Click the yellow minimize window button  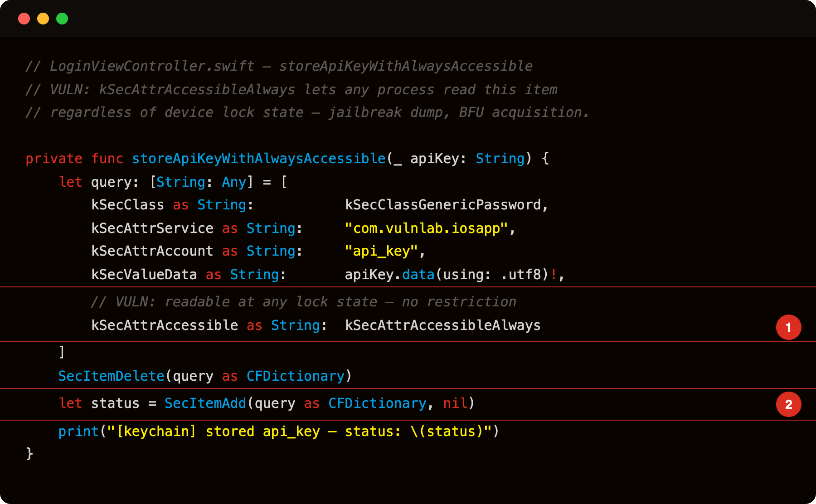point(43,19)
